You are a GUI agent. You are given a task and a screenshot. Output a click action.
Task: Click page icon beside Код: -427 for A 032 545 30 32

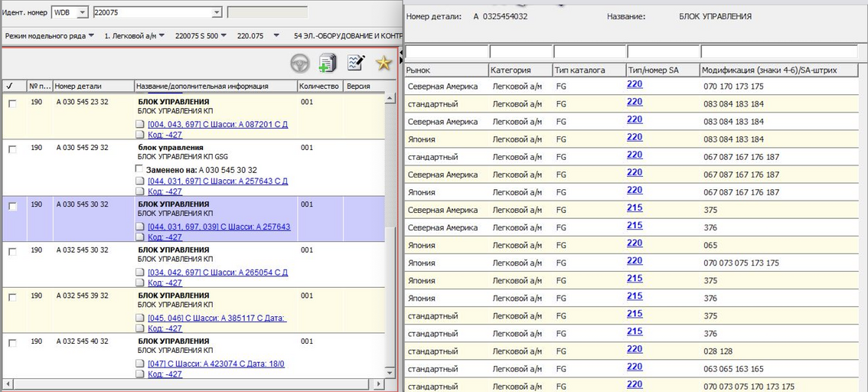tap(141, 283)
